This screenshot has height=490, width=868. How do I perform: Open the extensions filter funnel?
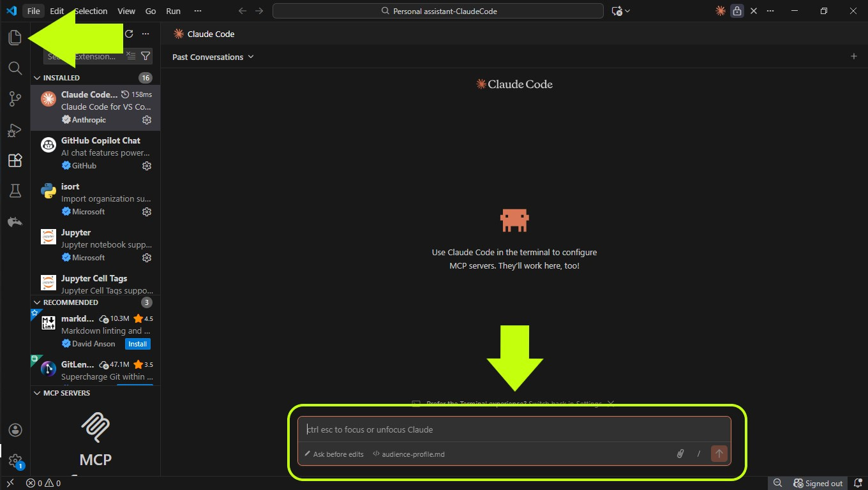pos(145,56)
